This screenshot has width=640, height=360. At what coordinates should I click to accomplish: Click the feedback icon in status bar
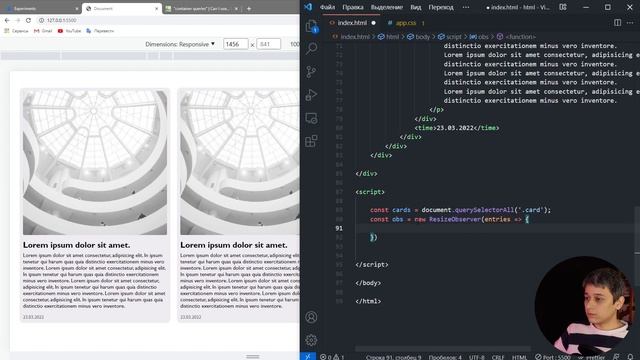(616, 357)
